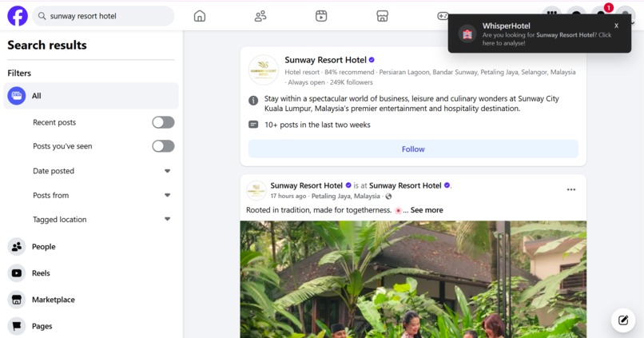This screenshot has height=338, width=644.
Task: Expand the Date posted dropdown
Action: click(167, 171)
